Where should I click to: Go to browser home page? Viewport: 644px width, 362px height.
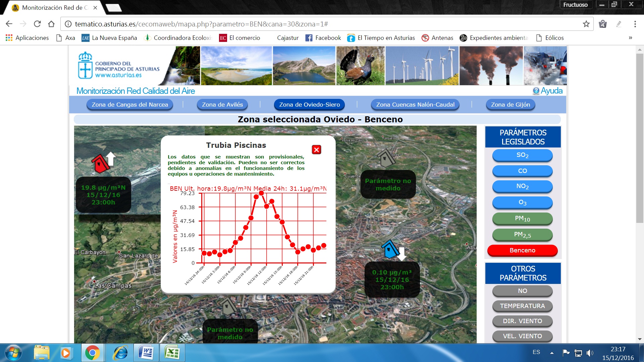(x=51, y=24)
